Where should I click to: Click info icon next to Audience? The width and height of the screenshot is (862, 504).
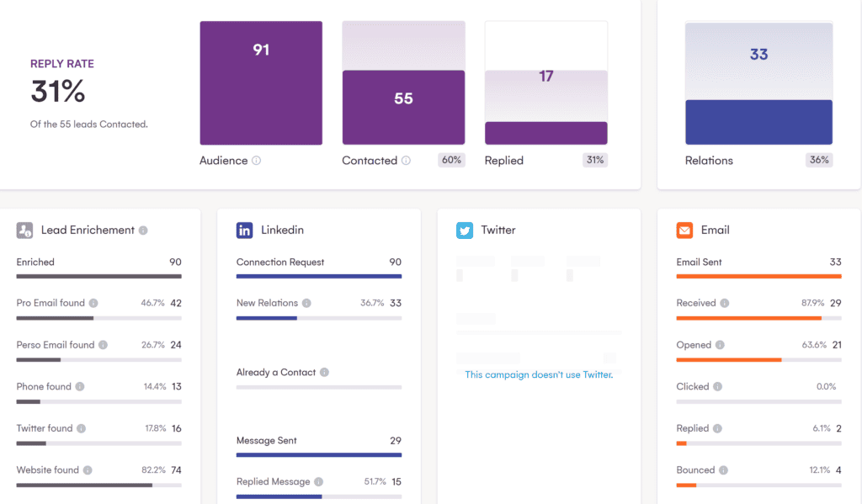coord(256,161)
